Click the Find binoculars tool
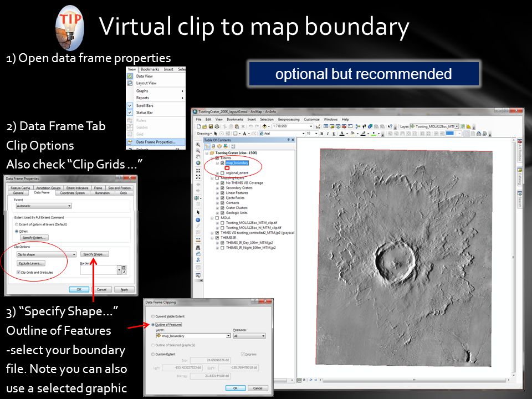The width and height of the screenshot is (532, 399). pos(198,248)
